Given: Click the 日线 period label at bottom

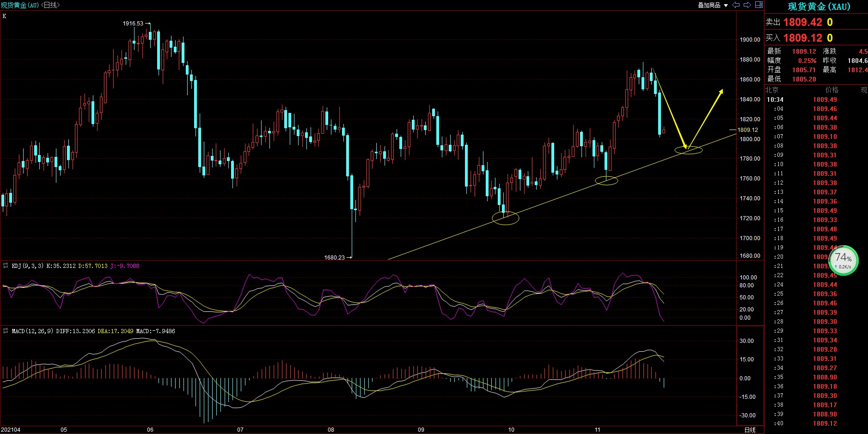Looking at the screenshot, I should coord(750,430).
